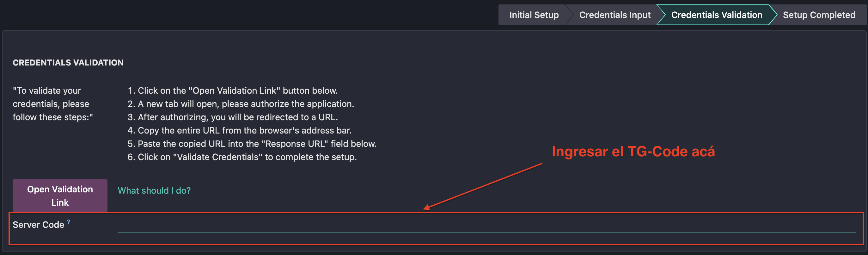
Task: Go to the Initial Setup step
Action: [534, 15]
